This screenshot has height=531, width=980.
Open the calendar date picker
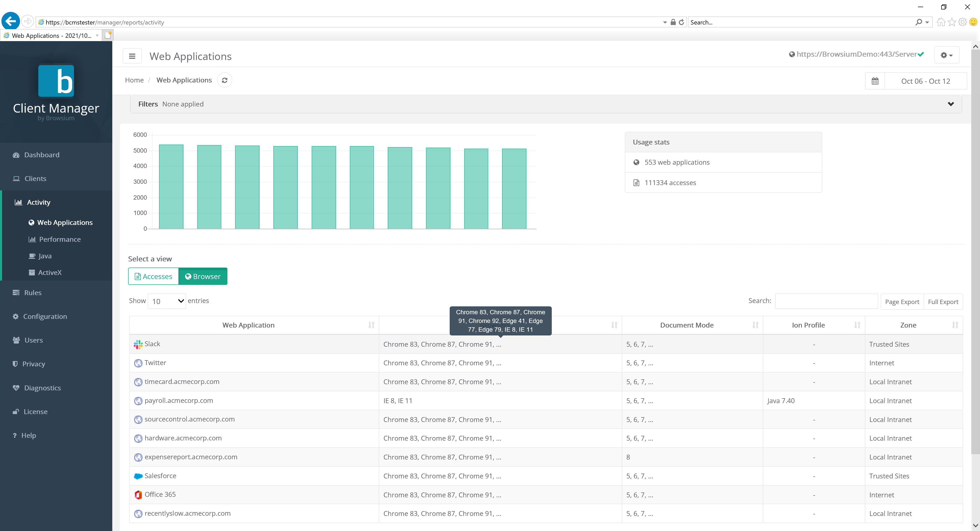(x=875, y=81)
